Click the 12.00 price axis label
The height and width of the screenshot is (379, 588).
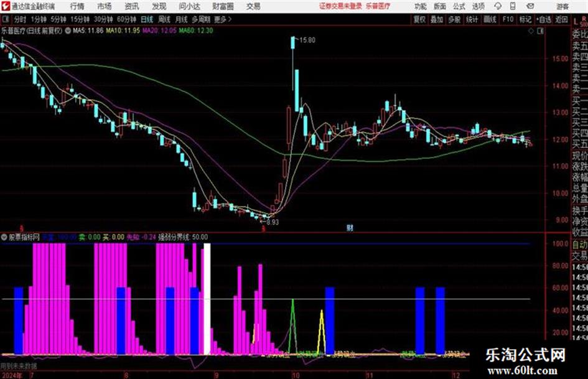560,139
